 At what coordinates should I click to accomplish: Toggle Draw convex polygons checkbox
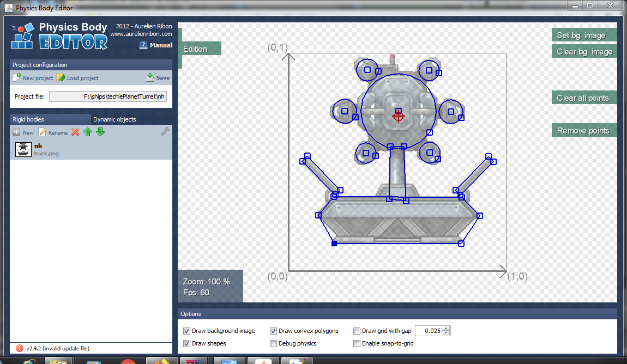point(274,331)
